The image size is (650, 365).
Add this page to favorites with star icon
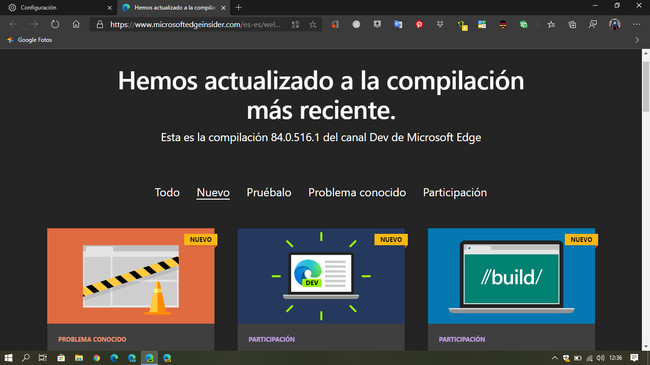(x=313, y=25)
